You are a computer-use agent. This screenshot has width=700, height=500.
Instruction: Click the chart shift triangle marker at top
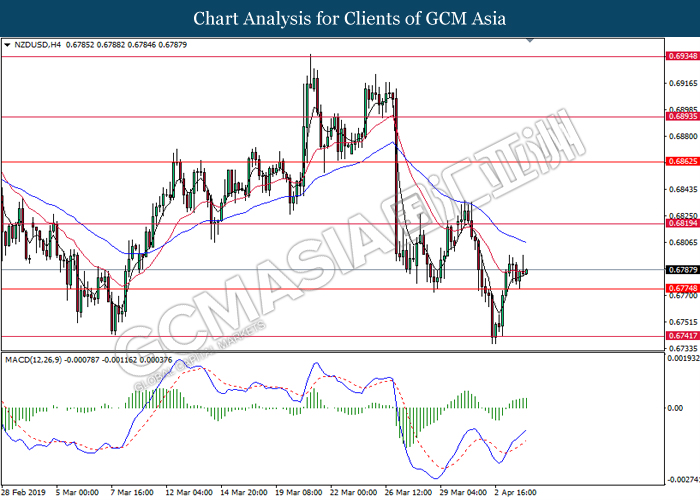(x=530, y=41)
